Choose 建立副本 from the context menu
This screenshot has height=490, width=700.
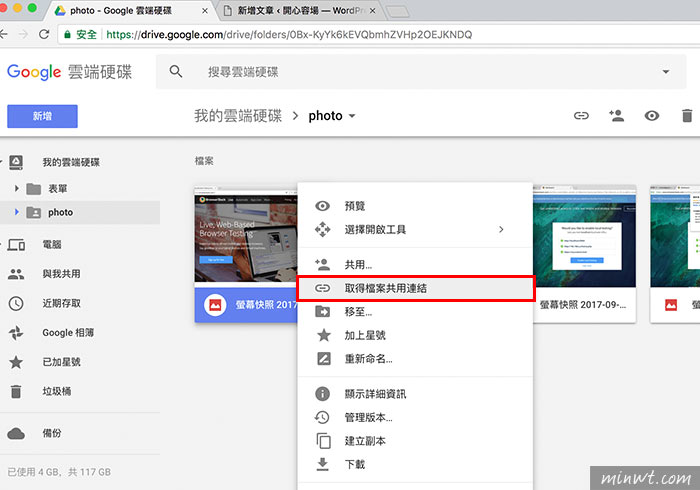[415, 441]
